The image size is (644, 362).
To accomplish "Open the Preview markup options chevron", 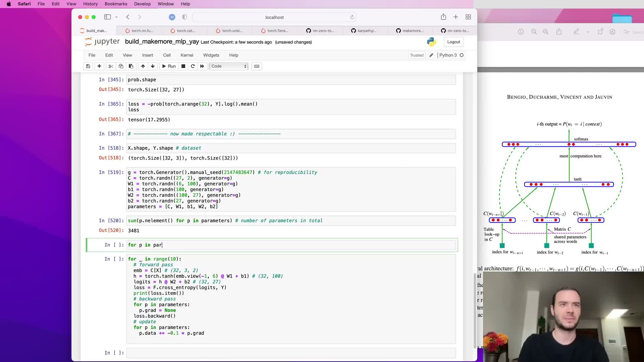I will 588,32.
